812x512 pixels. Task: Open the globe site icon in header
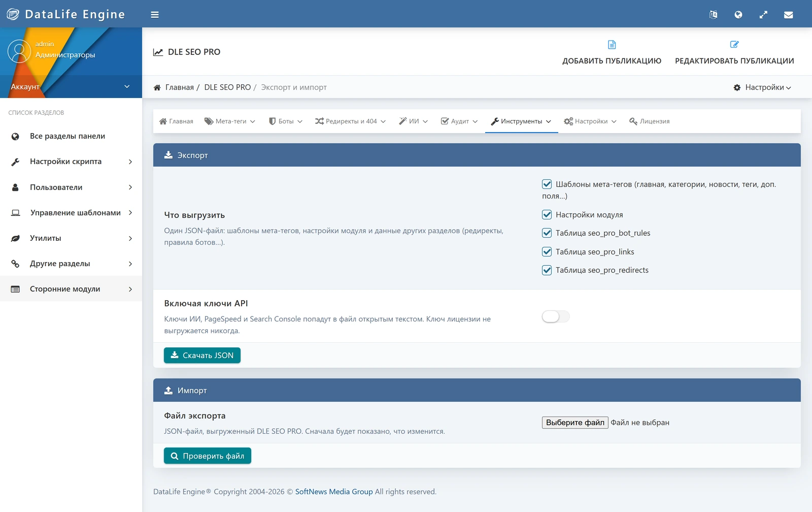[738, 15]
